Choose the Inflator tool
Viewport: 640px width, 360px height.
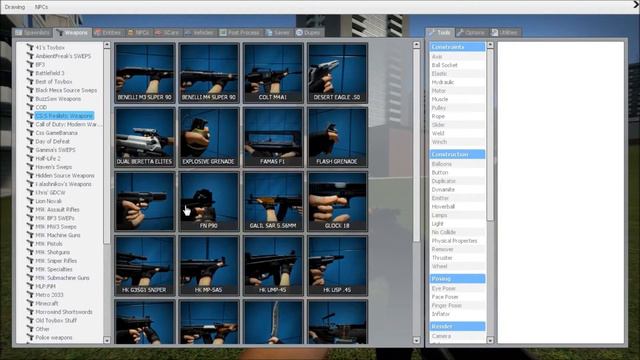pyautogui.click(x=457, y=314)
